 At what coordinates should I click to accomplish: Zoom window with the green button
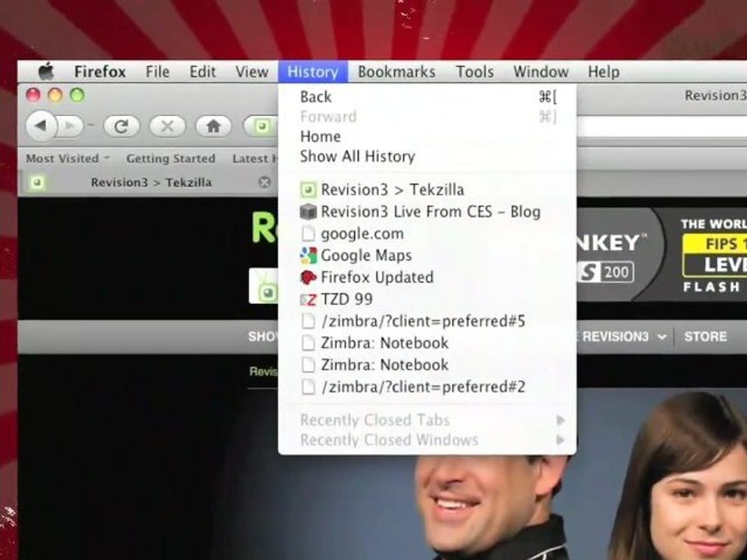point(77,95)
